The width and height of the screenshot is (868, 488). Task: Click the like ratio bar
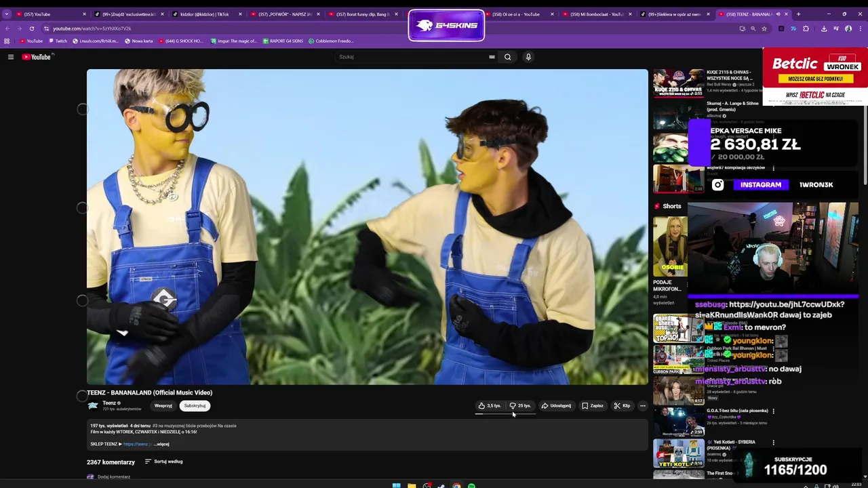click(505, 413)
